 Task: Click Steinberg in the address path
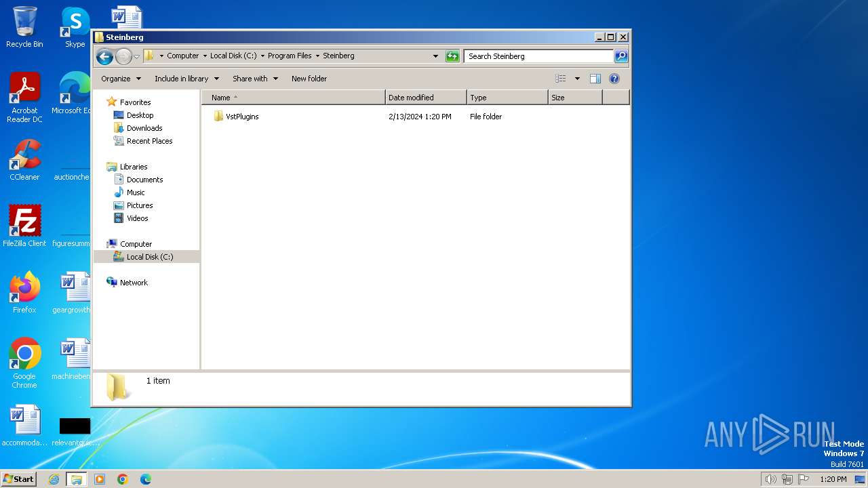click(x=338, y=56)
